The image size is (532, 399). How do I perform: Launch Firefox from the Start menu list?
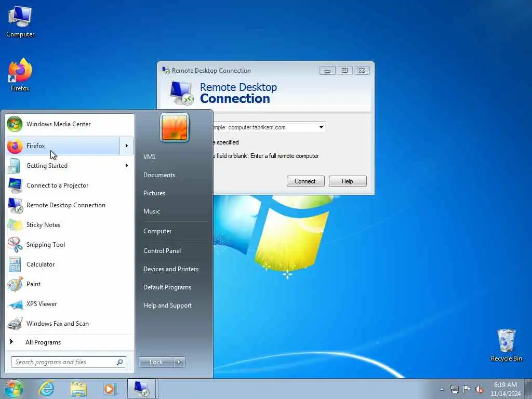point(63,146)
